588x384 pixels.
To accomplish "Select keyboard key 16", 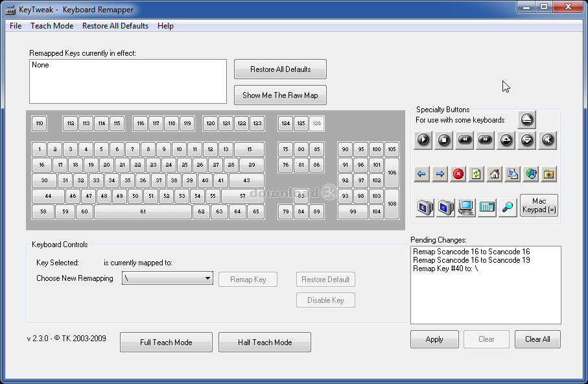I will [41, 165].
